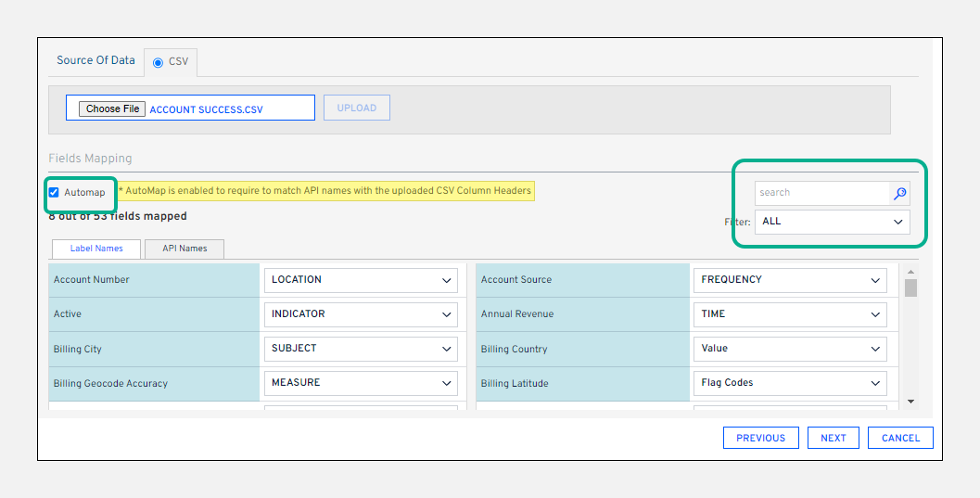This screenshot has width=980, height=498.
Task: Click into the search input field
Action: [821, 193]
